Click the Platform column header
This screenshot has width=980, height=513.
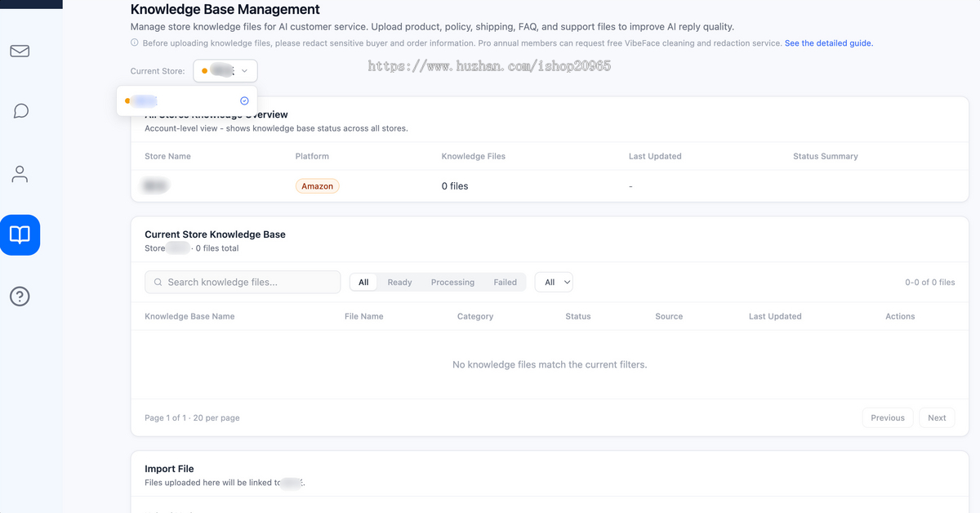(312, 156)
